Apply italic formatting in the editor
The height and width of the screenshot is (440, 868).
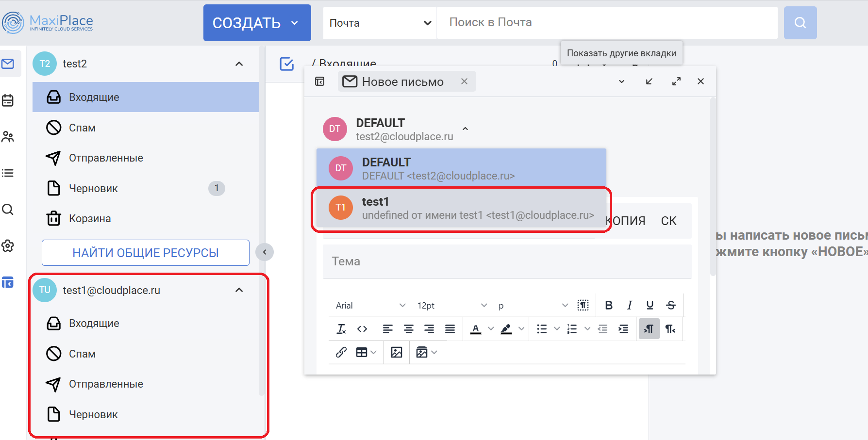[x=629, y=305]
